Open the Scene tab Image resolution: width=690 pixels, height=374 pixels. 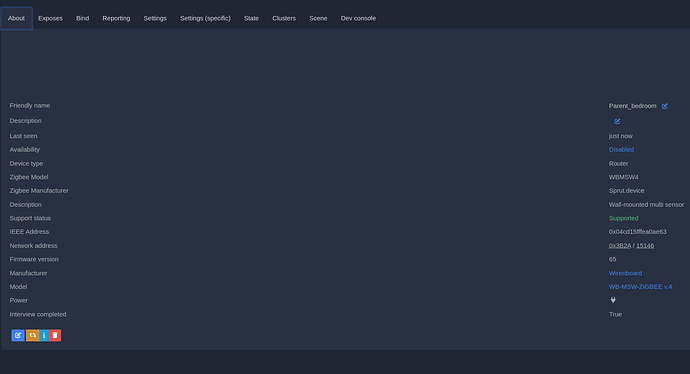(318, 18)
